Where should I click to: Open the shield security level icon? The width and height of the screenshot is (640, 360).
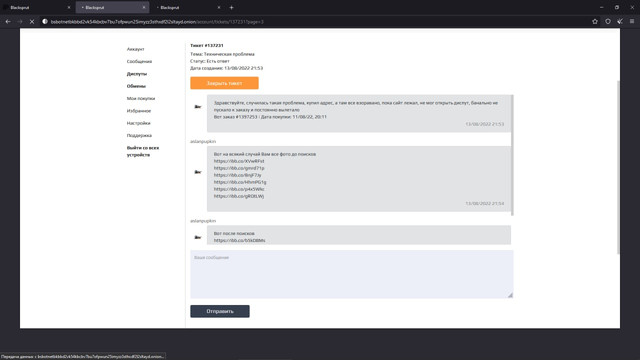(x=608, y=22)
